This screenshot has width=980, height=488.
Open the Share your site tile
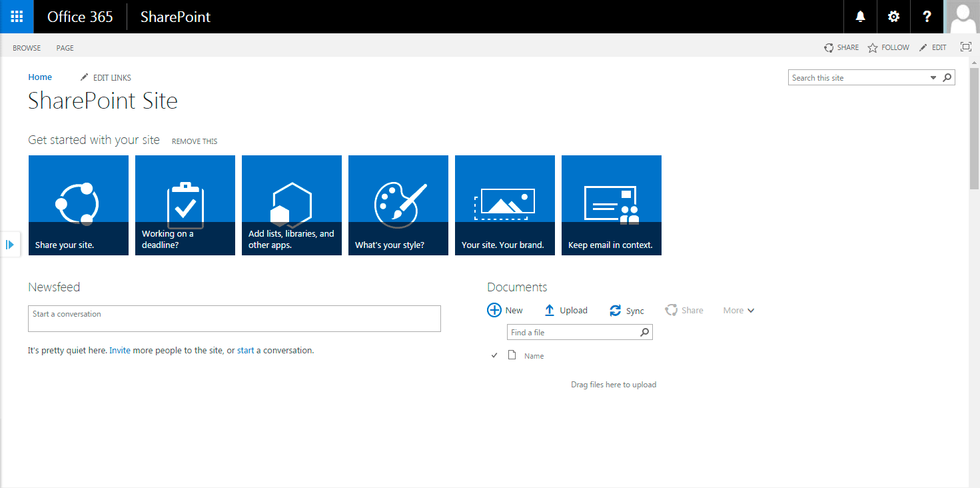pyautogui.click(x=79, y=205)
